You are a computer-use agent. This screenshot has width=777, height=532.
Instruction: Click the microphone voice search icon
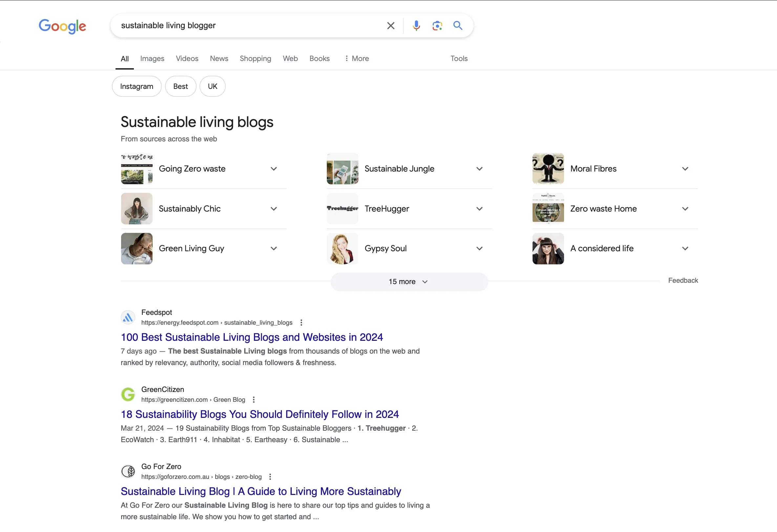point(416,25)
